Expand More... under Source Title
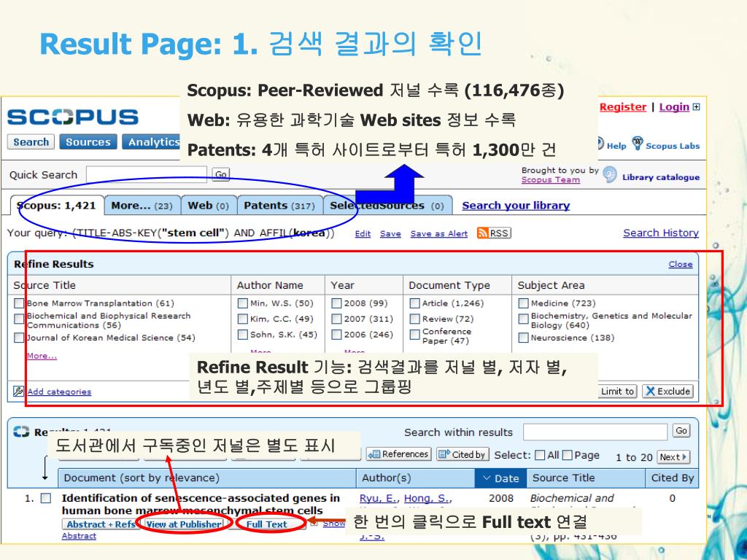The image size is (747, 560). (42, 356)
